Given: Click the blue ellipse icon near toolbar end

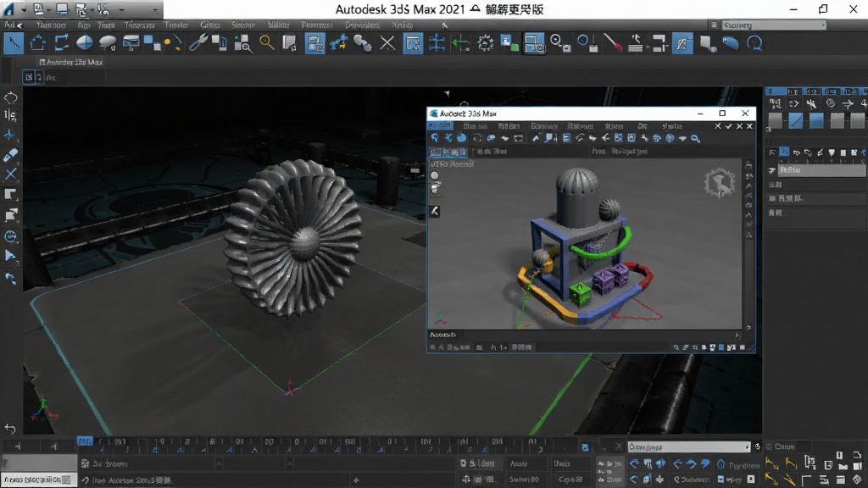Looking at the screenshot, I should tap(731, 43).
